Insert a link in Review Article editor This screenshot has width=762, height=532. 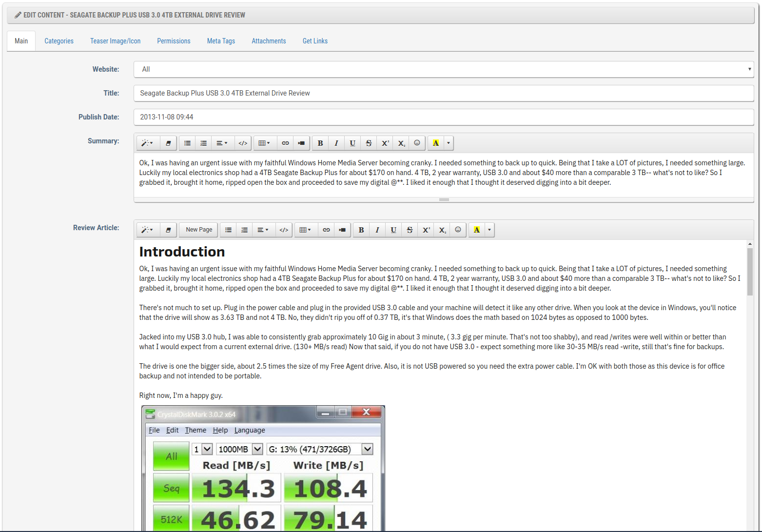point(326,230)
